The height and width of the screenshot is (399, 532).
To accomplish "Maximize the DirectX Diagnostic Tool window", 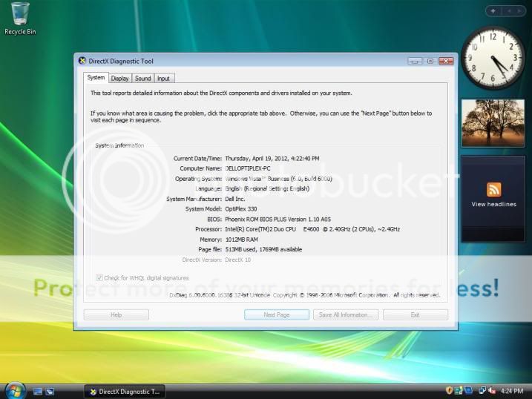I will (430, 61).
